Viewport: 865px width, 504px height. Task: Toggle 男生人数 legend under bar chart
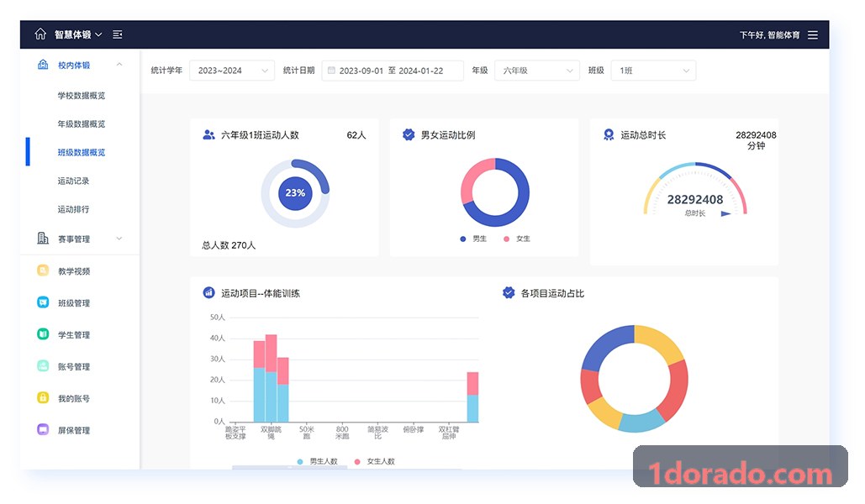pos(317,461)
